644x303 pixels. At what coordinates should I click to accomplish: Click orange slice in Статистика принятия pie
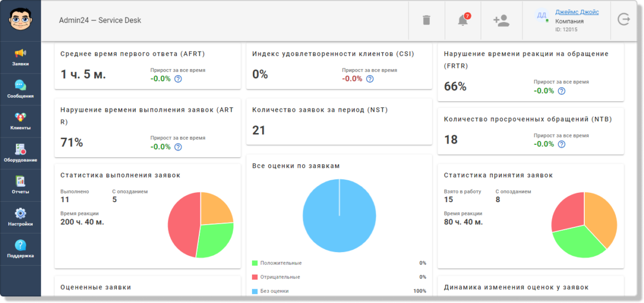602,218
